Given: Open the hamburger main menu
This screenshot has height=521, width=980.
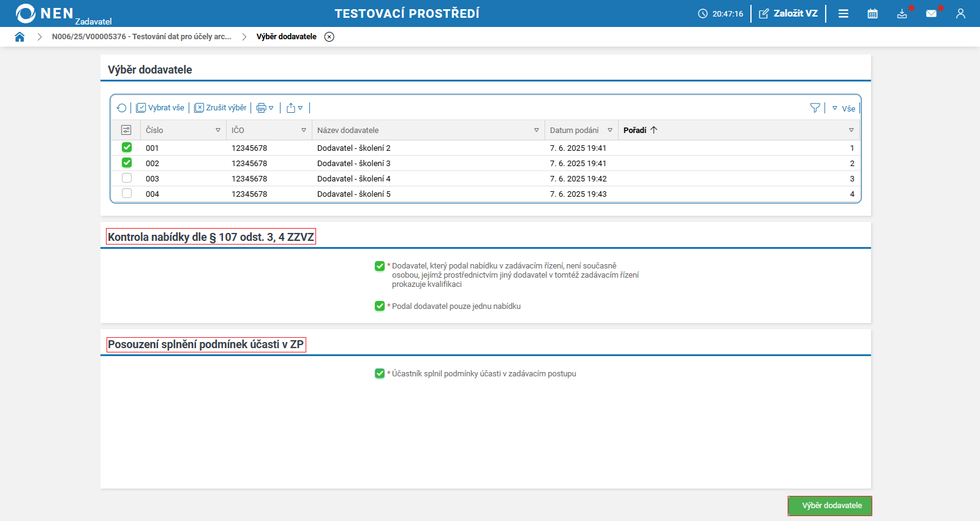Looking at the screenshot, I should (x=843, y=13).
